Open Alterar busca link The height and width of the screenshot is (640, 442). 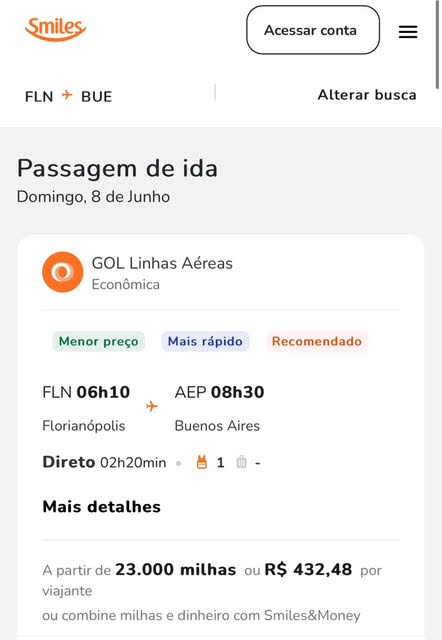coord(367,95)
